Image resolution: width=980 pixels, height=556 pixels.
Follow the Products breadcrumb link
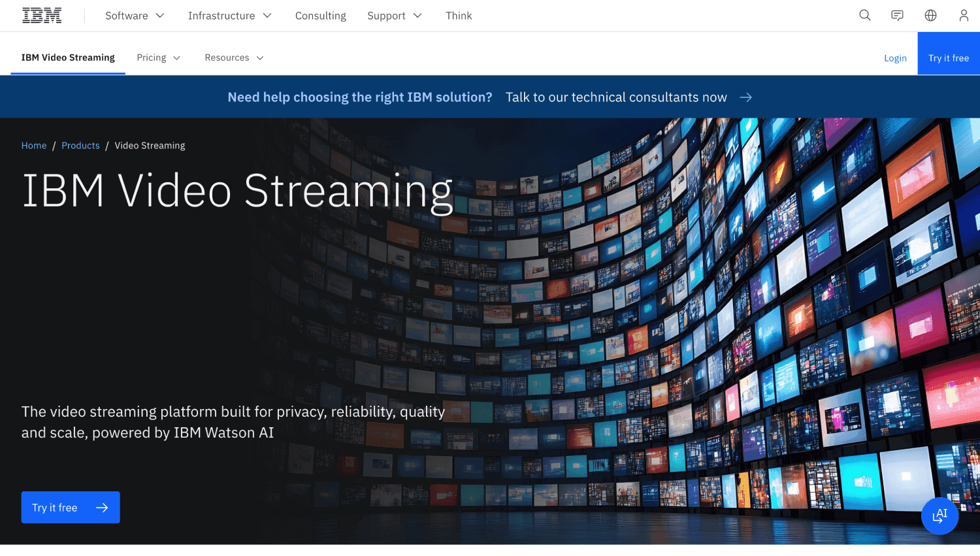pyautogui.click(x=80, y=146)
